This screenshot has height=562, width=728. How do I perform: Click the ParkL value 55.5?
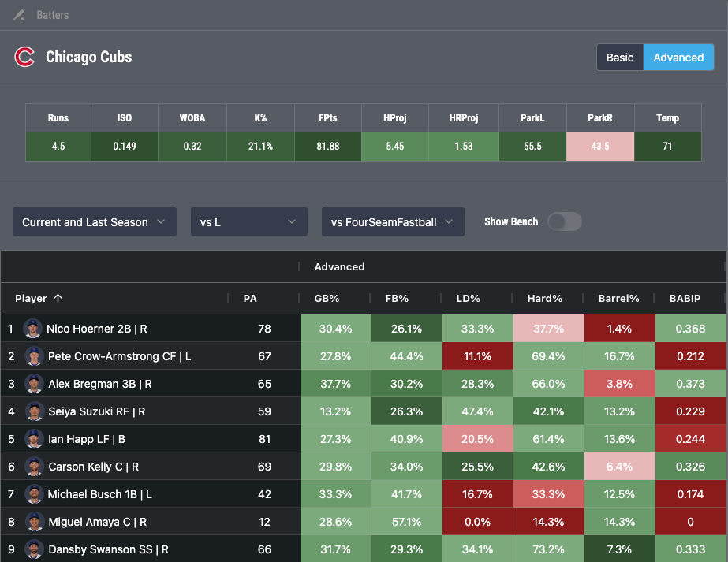532,147
